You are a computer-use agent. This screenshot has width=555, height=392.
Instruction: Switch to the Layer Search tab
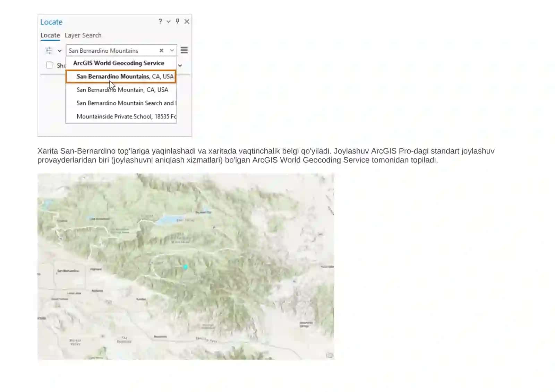point(83,35)
